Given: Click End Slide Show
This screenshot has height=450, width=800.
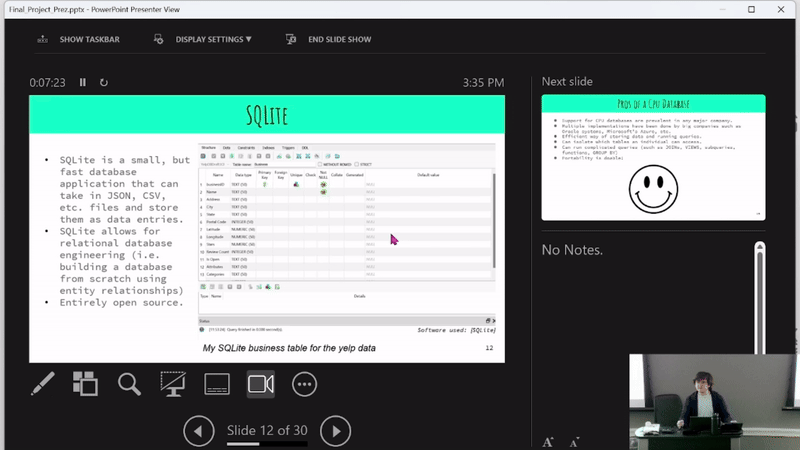Looking at the screenshot, I should coord(328,39).
